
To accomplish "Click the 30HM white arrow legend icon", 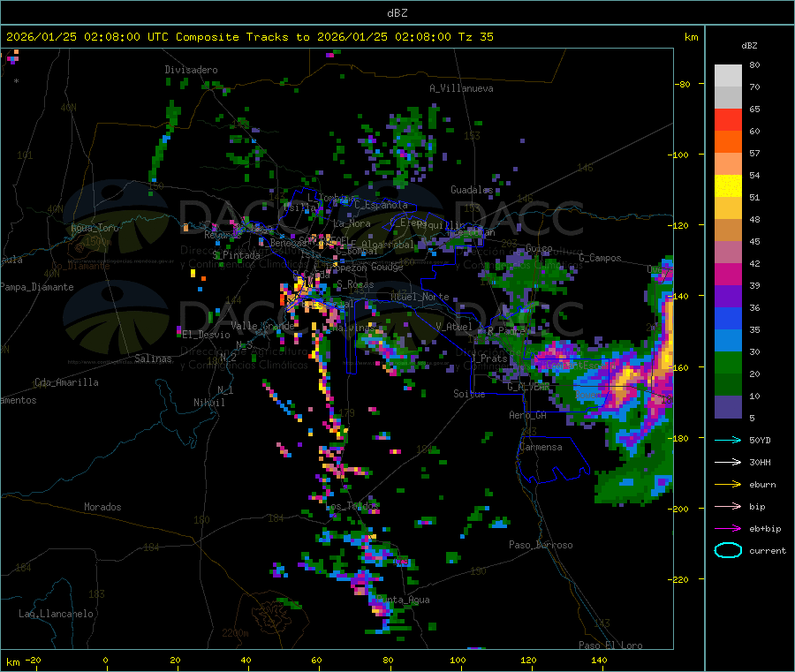I will (x=728, y=462).
